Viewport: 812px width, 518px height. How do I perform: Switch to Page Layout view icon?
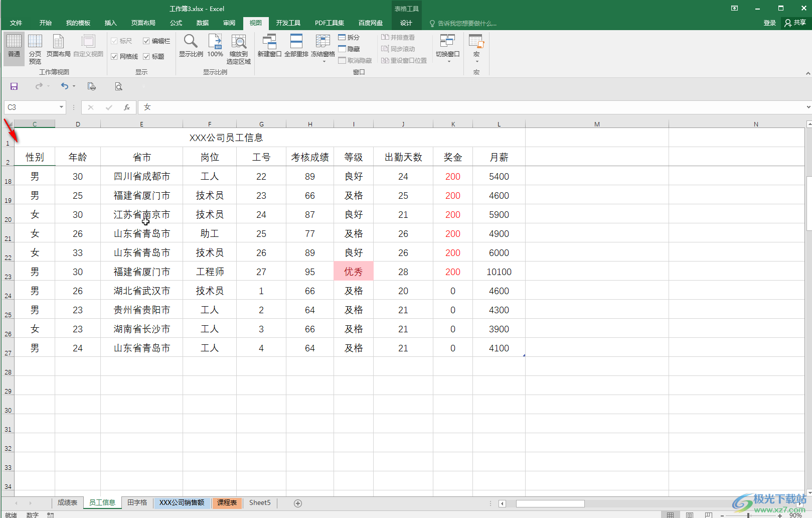click(x=59, y=46)
